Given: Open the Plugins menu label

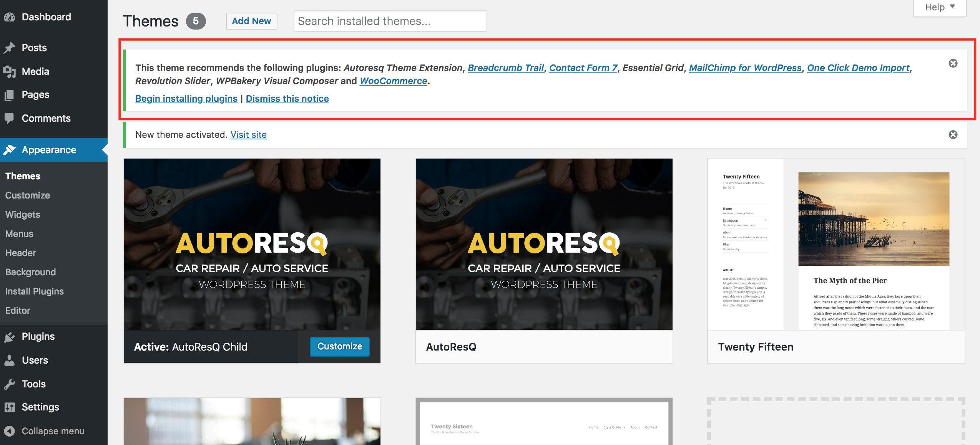Looking at the screenshot, I should click(38, 337).
